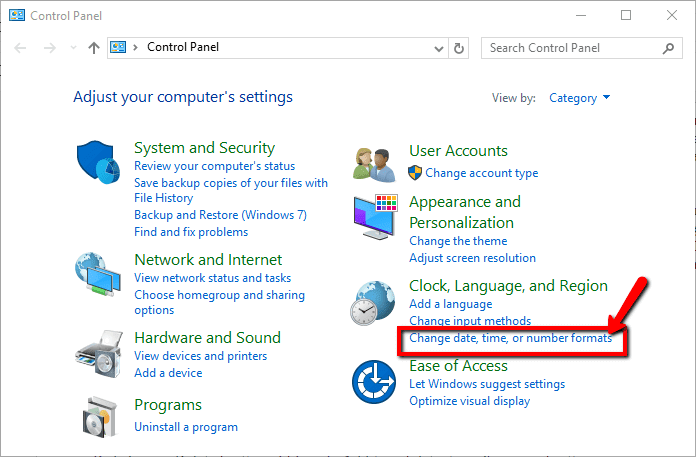Expand the address bar history dropdown
The image size is (696, 457).
tap(439, 48)
